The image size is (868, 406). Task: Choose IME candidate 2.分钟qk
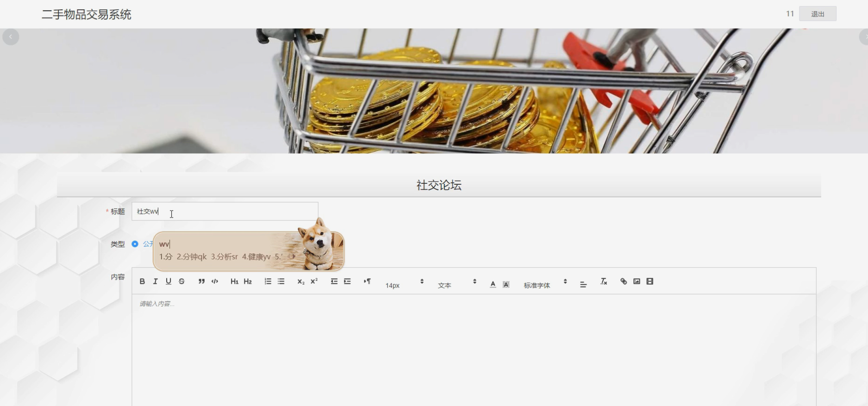192,256
